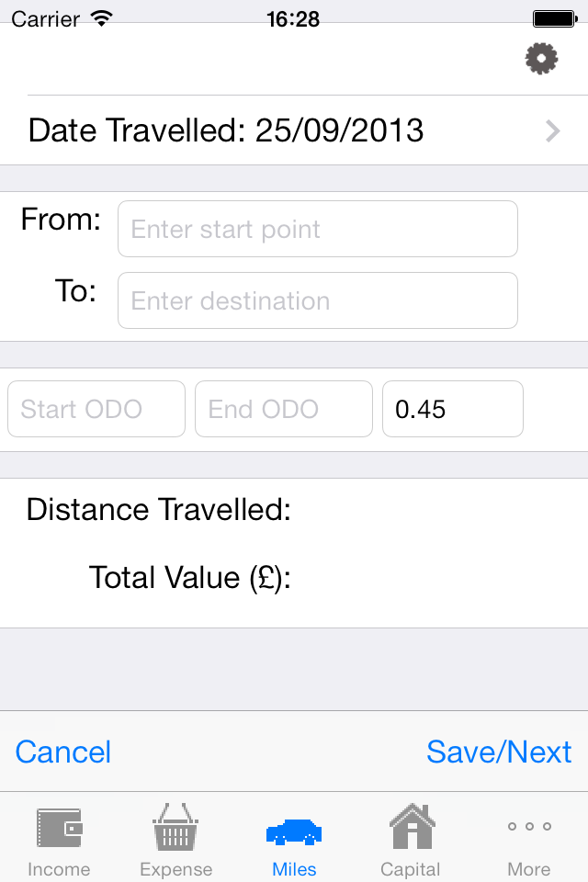
Task: Open Date Travelled 25/09/2013 row
Action: point(294,130)
